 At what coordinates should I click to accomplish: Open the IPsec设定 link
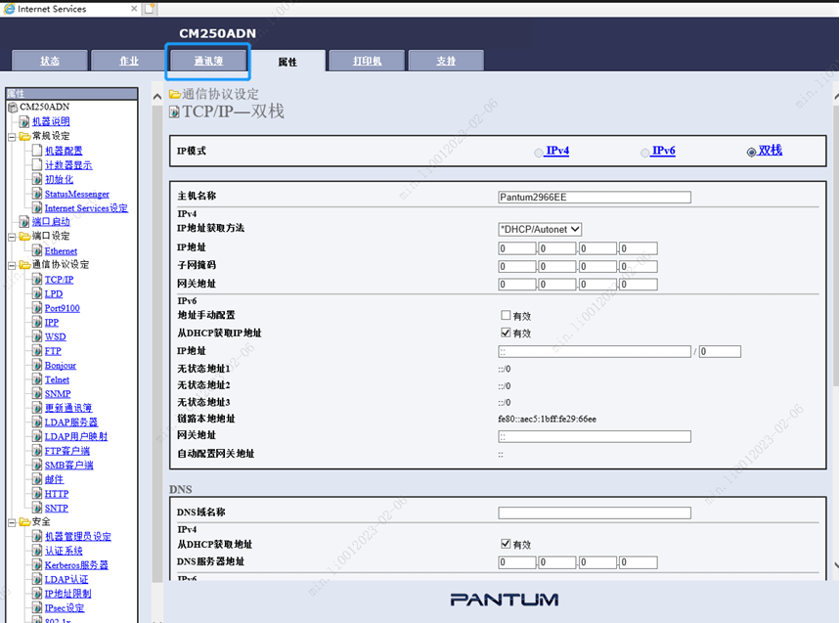(65, 608)
